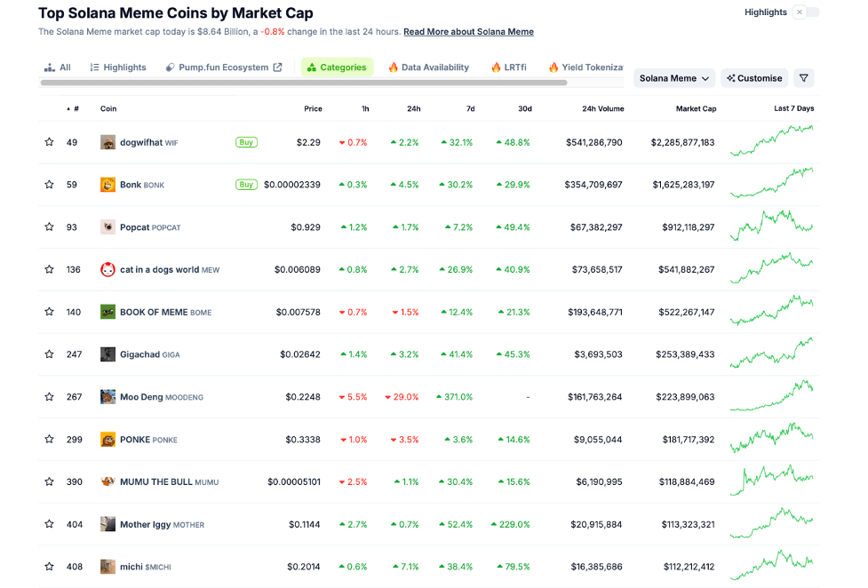868x588 pixels.
Task: Sort table by Price column
Action: click(313, 108)
